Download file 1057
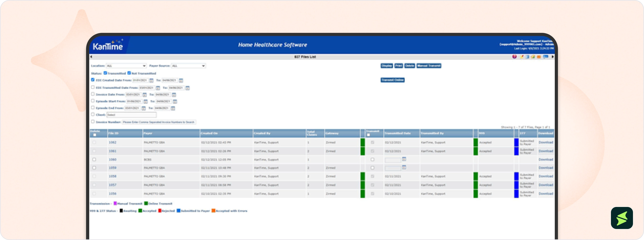The image size is (644, 240). point(546,185)
